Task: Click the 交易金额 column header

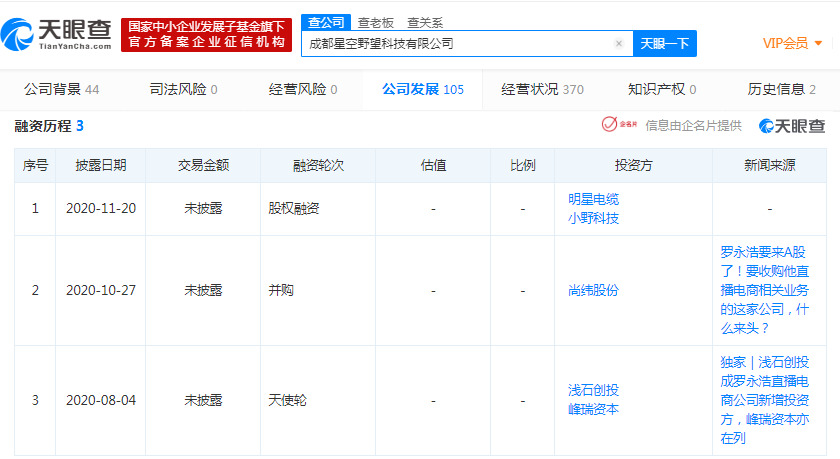Action: pos(203,165)
